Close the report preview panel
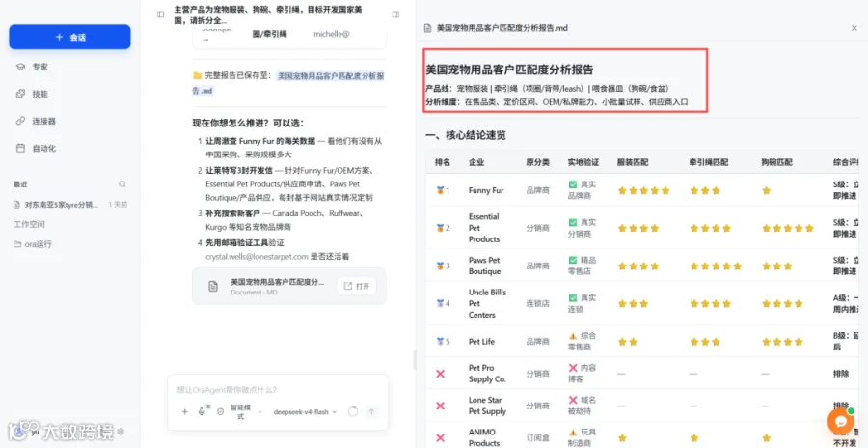The width and height of the screenshot is (868, 448). tap(854, 28)
